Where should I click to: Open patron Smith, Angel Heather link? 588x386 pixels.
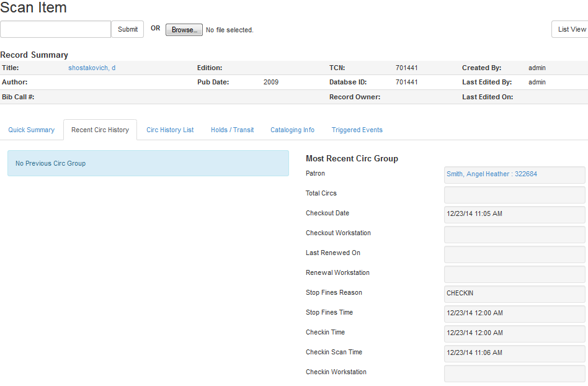click(x=491, y=174)
